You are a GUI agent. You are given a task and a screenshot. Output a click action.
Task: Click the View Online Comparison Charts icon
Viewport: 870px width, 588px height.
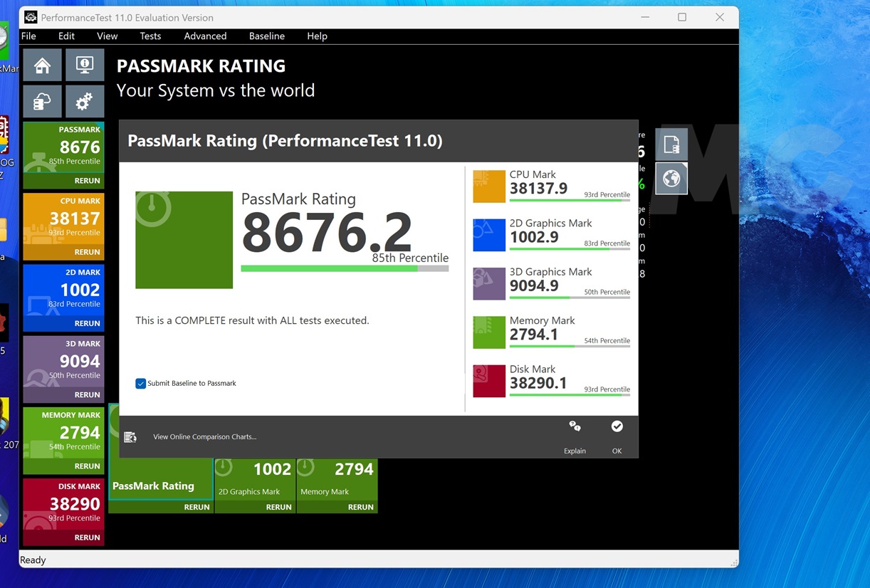click(x=130, y=436)
